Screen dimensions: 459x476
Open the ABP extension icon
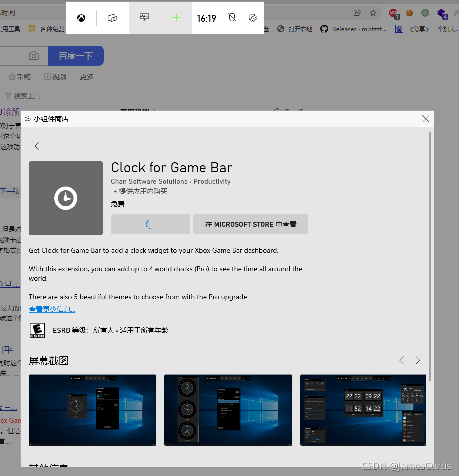(x=394, y=13)
